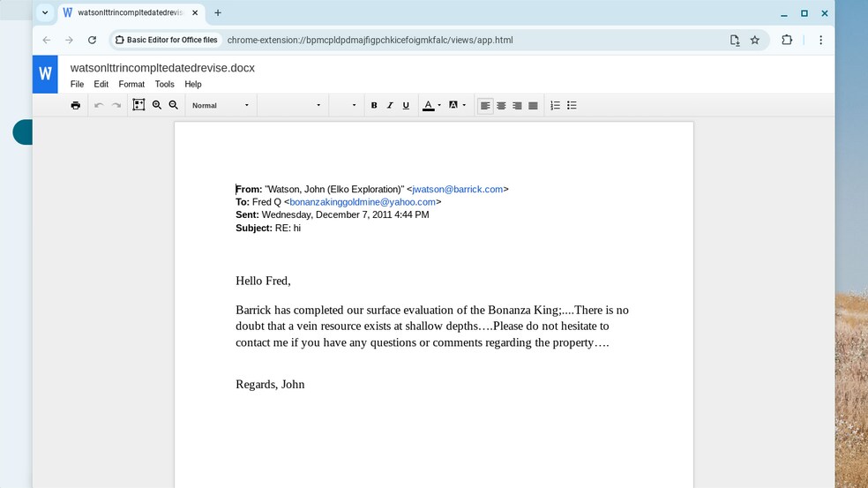The height and width of the screenshot is (488, 868).
Task: Go back in browser history
Action: 47,40
